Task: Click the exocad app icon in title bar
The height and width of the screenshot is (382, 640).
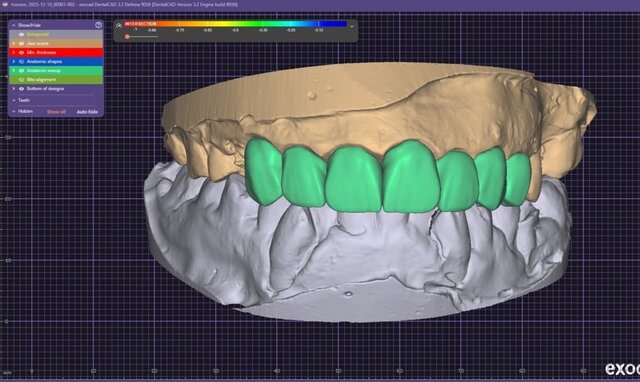Action: 5,4
